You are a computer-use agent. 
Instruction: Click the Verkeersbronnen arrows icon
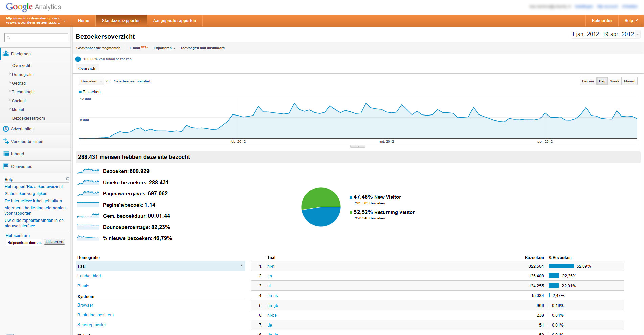point(6,141)
